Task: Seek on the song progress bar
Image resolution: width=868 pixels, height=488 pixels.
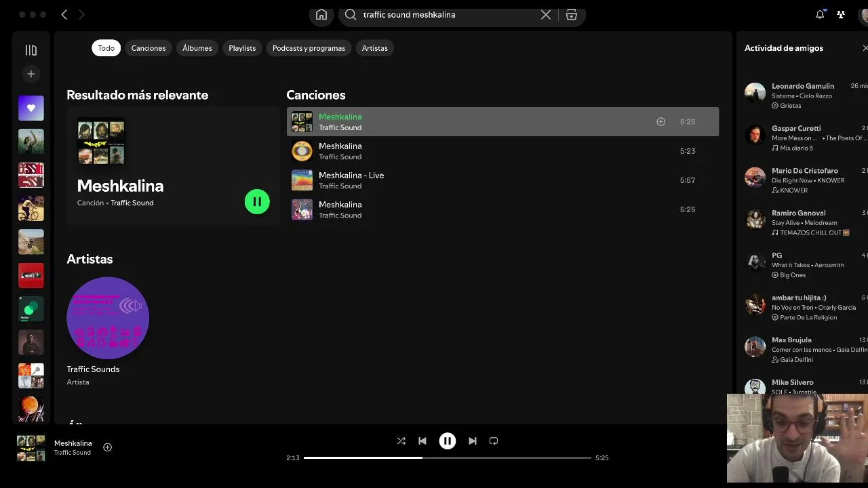Action: 448,458
